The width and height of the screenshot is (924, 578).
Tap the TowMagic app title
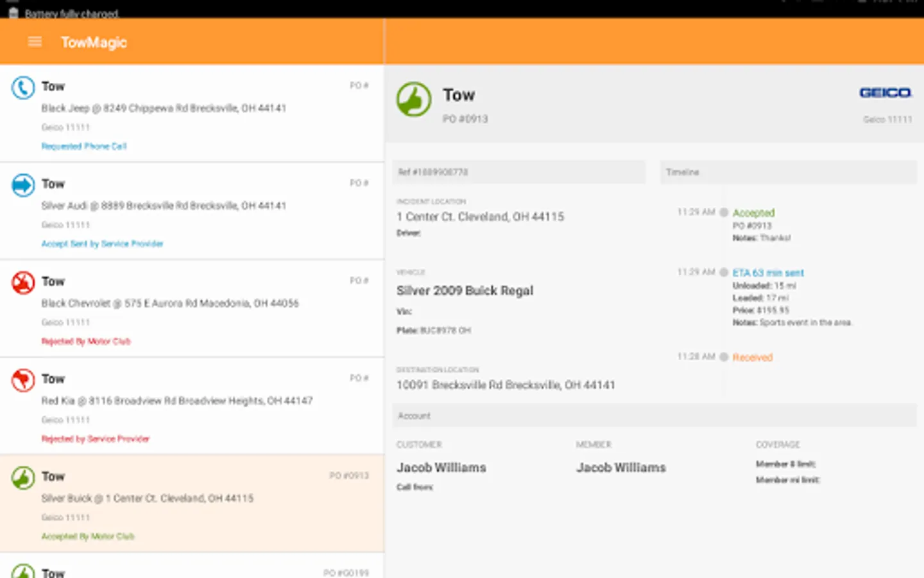[94, 42]
